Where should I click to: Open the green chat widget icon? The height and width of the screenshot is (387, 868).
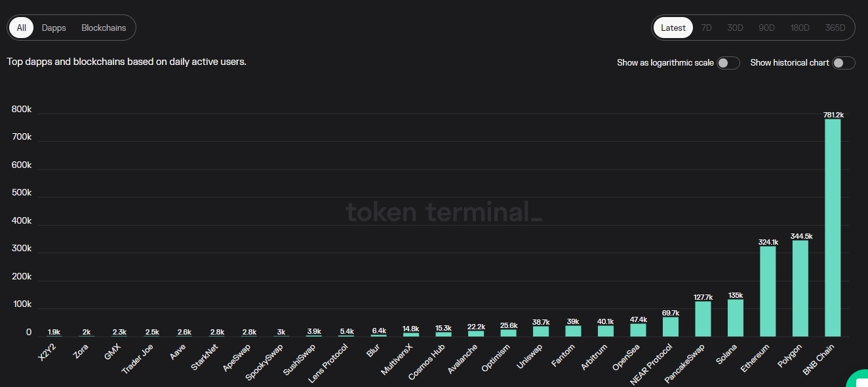[858, 380]
